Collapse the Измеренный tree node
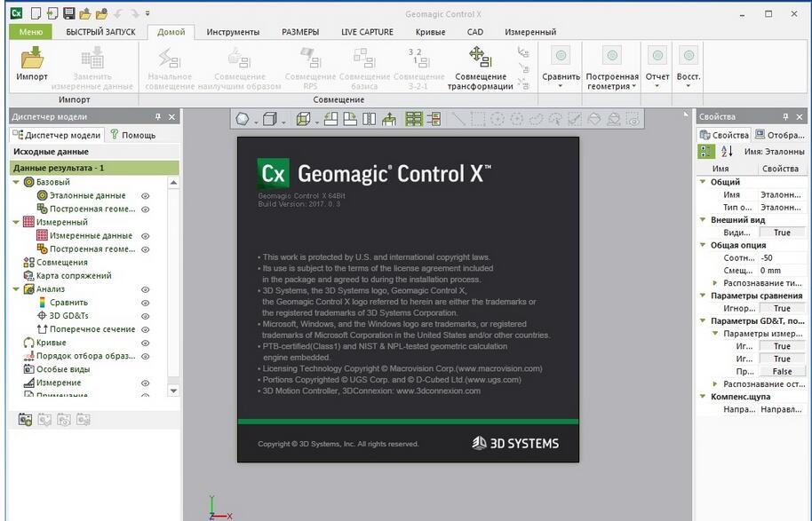This screenshot has height=521, width=812. (x=16, y=222)
